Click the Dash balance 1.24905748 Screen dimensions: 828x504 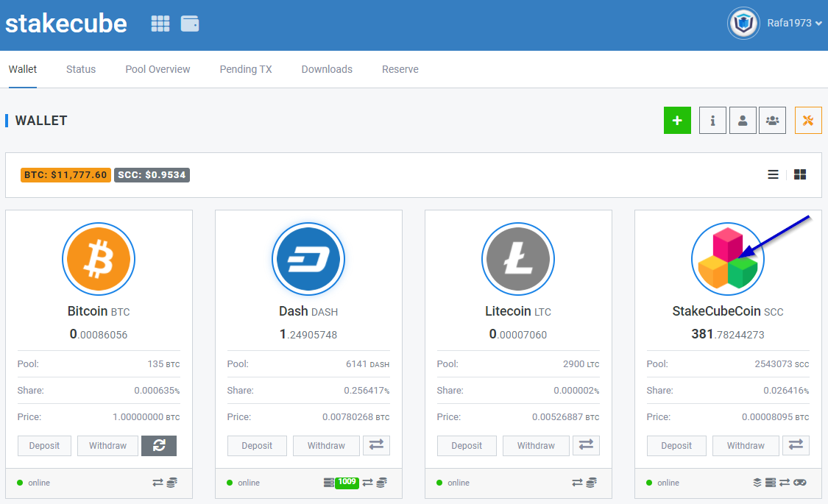click(x=308, y=334)
